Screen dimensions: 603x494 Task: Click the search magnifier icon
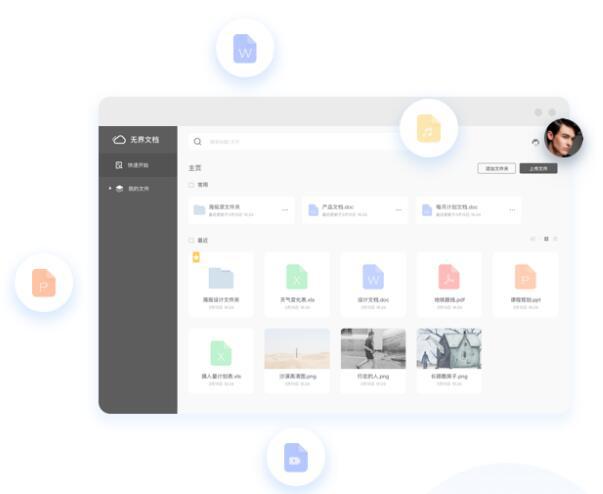coord(198,142)
